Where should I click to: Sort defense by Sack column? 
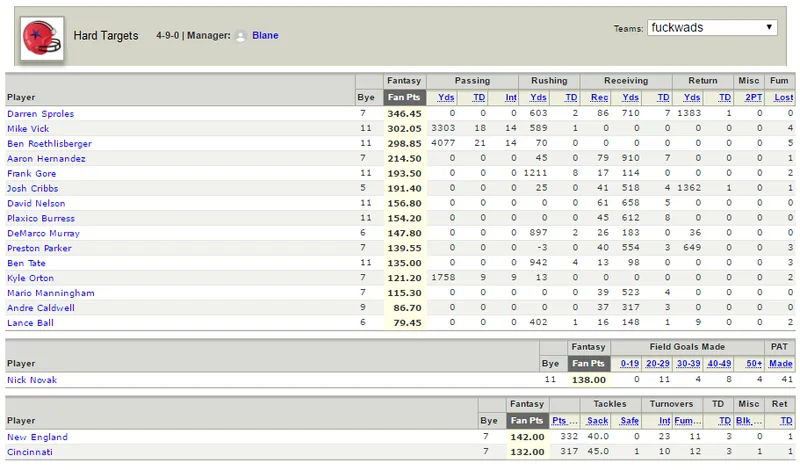tap(597, 421)
